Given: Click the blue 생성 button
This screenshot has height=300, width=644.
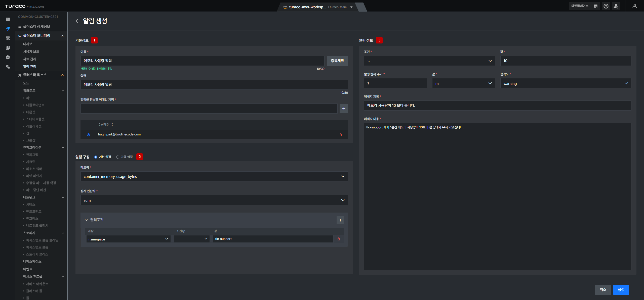Looking at the screenshot, I should 621,290.
